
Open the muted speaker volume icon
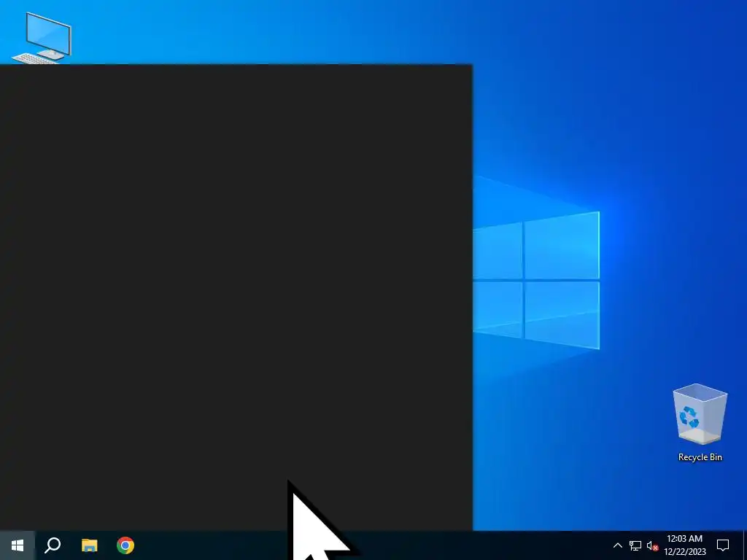click(652, 545)
